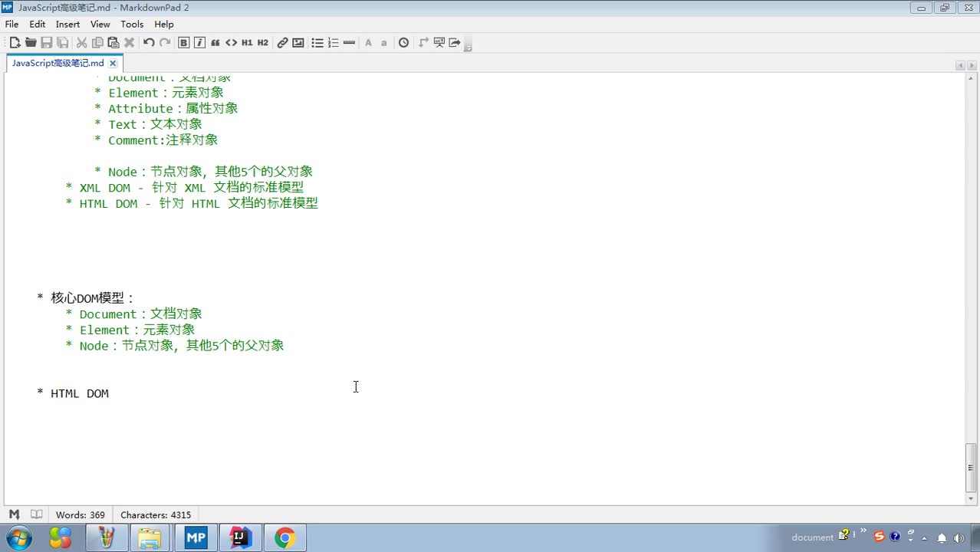Insert a code block using <> icon

click(x=231, y=43)
